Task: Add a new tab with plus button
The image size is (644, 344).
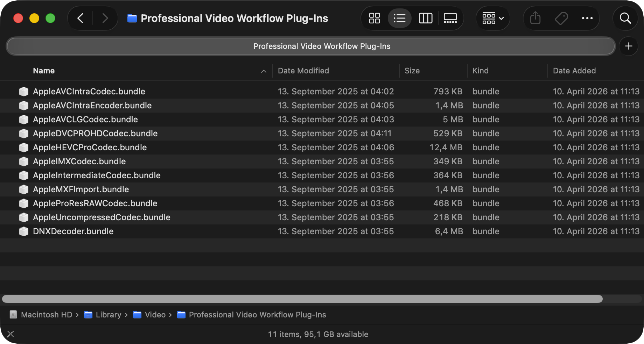Action: coord(629,46)
